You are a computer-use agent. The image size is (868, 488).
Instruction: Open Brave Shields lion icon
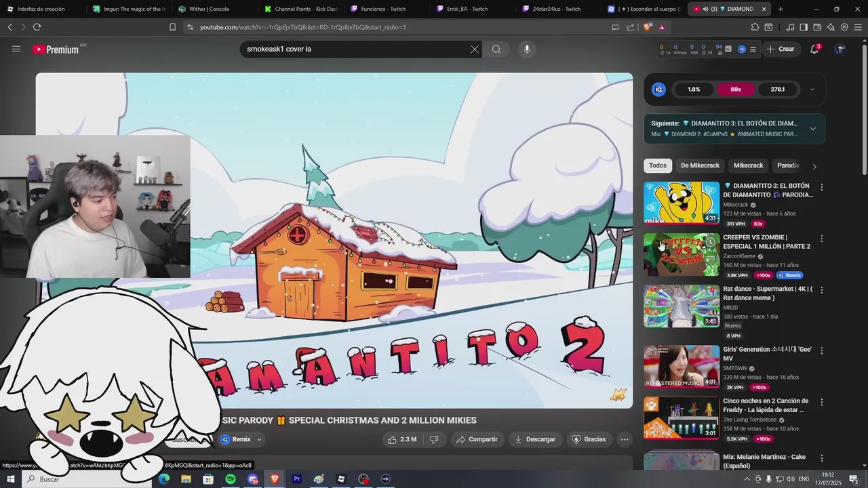coord(647,27)
